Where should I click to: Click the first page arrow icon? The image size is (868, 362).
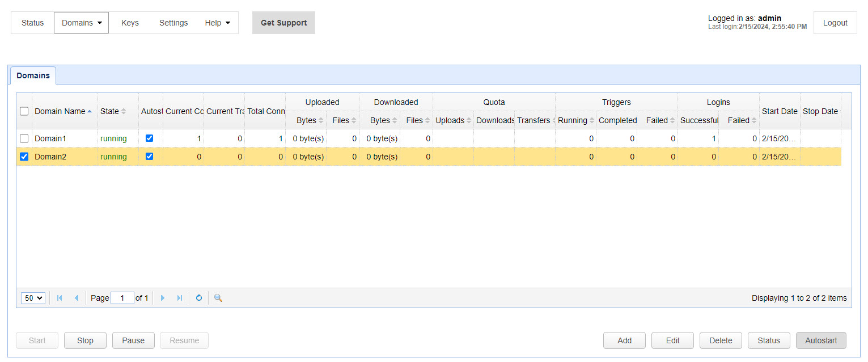click(59, 297)
